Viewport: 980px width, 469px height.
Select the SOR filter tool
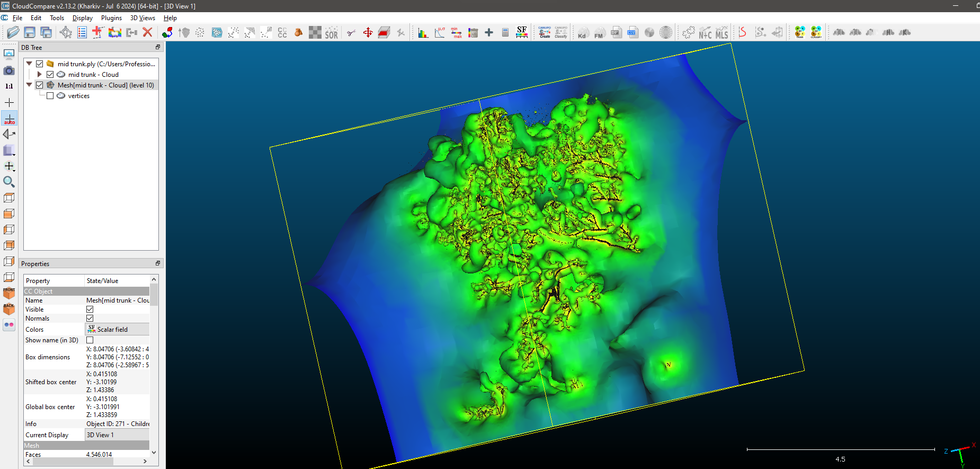tap(332, 32)
